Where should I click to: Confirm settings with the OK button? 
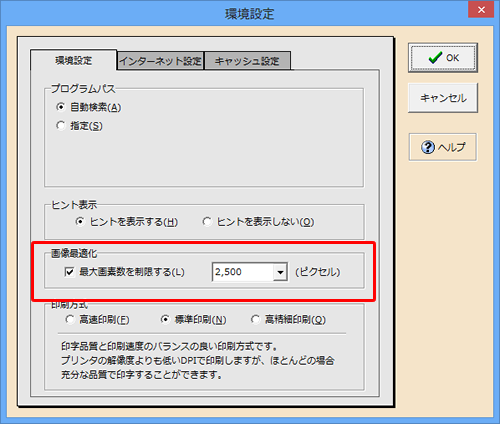443,58
